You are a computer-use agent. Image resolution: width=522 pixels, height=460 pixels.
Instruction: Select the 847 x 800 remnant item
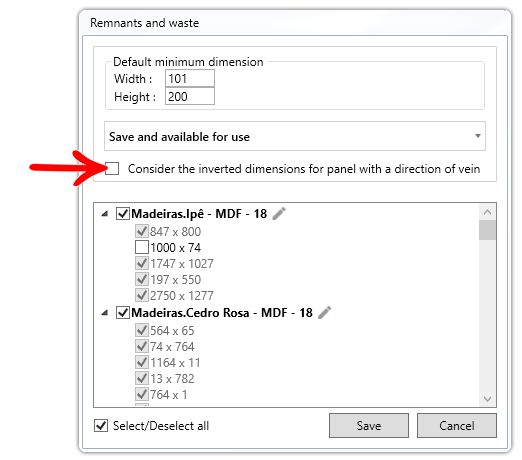pyautogui.click(x=175, y=232)
